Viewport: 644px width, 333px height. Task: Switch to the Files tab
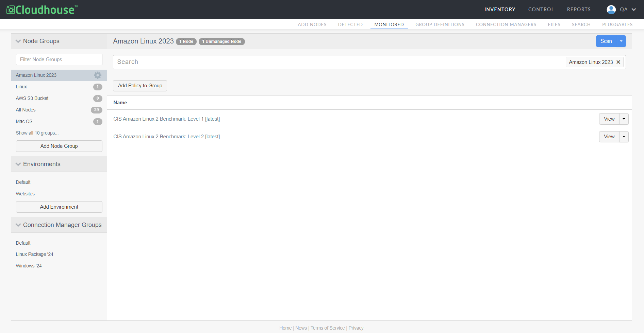point(554,24)
